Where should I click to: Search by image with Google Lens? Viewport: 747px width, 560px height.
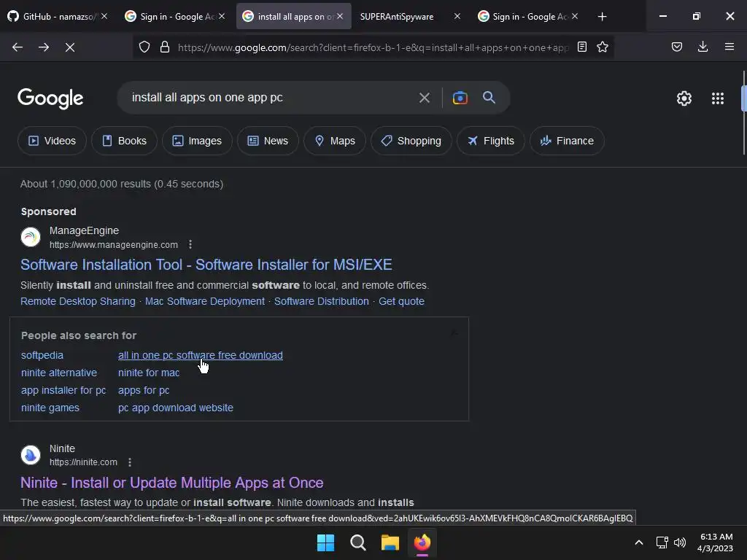coord(460,98)
